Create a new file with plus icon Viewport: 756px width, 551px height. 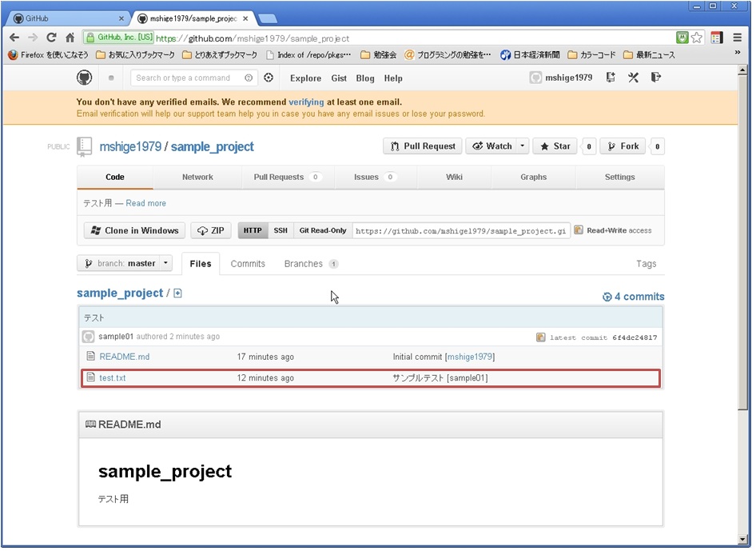click(x=178, y=293)
